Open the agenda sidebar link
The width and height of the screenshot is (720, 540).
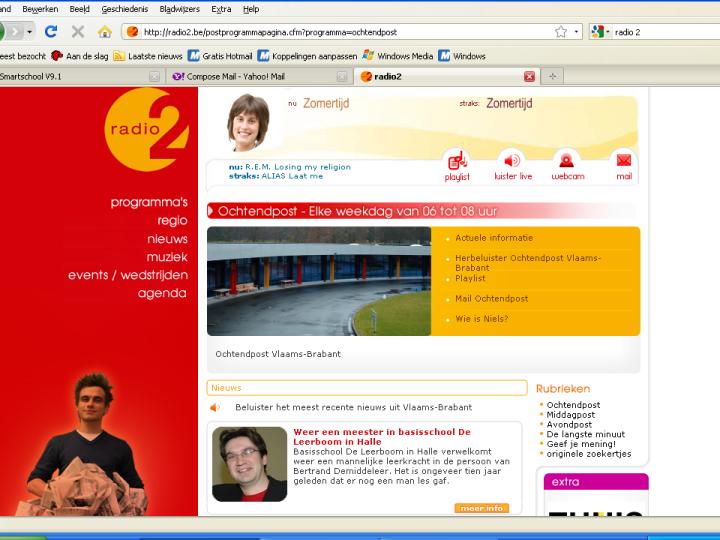(162, 293)
